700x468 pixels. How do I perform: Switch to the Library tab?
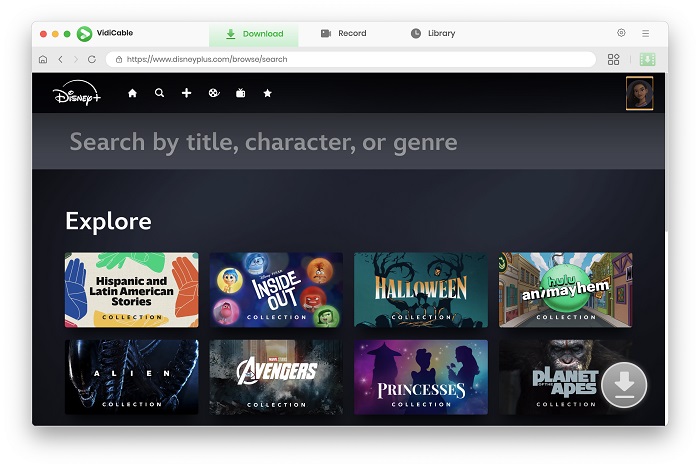point(433,33)
